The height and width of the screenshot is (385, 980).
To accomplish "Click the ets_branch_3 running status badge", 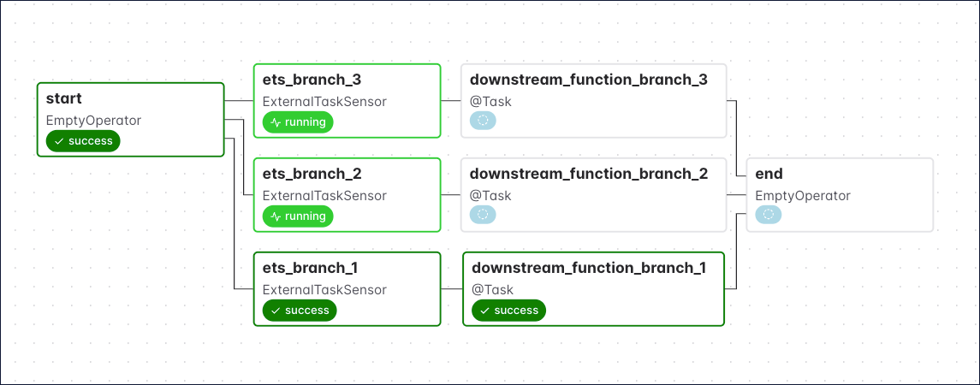I will coord(298,122).
